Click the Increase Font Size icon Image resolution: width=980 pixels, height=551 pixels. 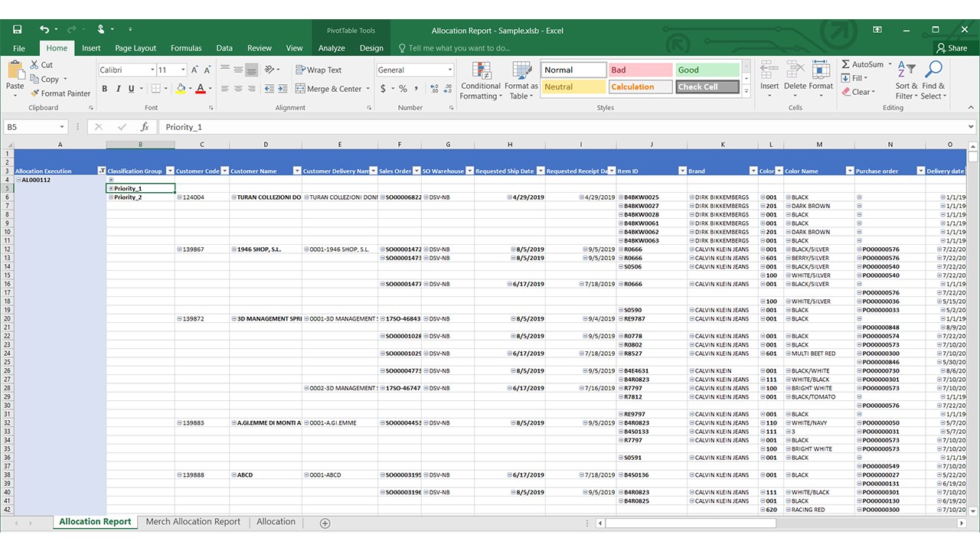point(195,70)
